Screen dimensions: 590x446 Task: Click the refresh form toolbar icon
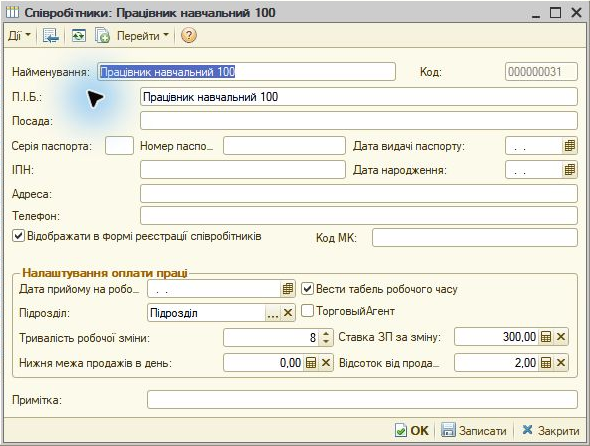(x=78, y=36)
